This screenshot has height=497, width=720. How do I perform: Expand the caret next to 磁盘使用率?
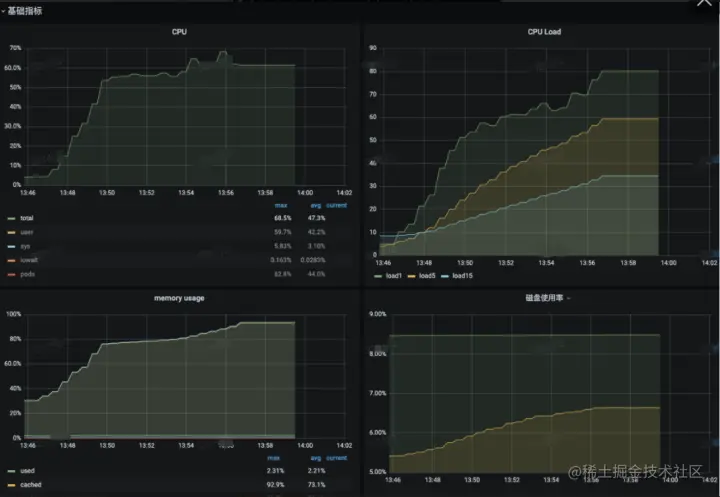coord(568,299)
